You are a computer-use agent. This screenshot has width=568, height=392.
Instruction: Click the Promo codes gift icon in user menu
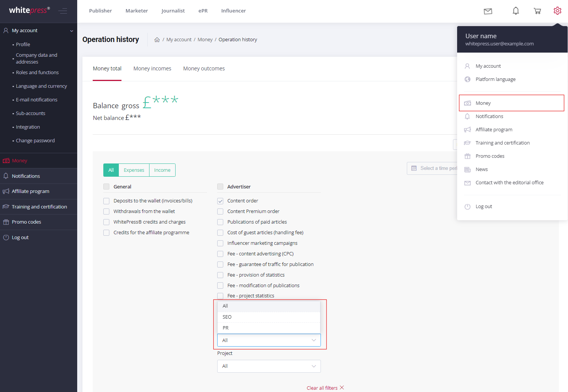click(468, 156)
